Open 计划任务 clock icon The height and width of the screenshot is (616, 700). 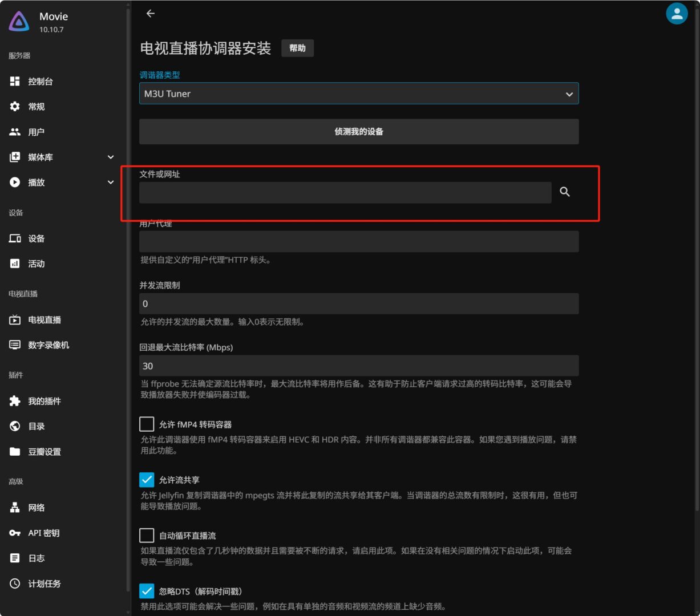(x=15, y=583)
